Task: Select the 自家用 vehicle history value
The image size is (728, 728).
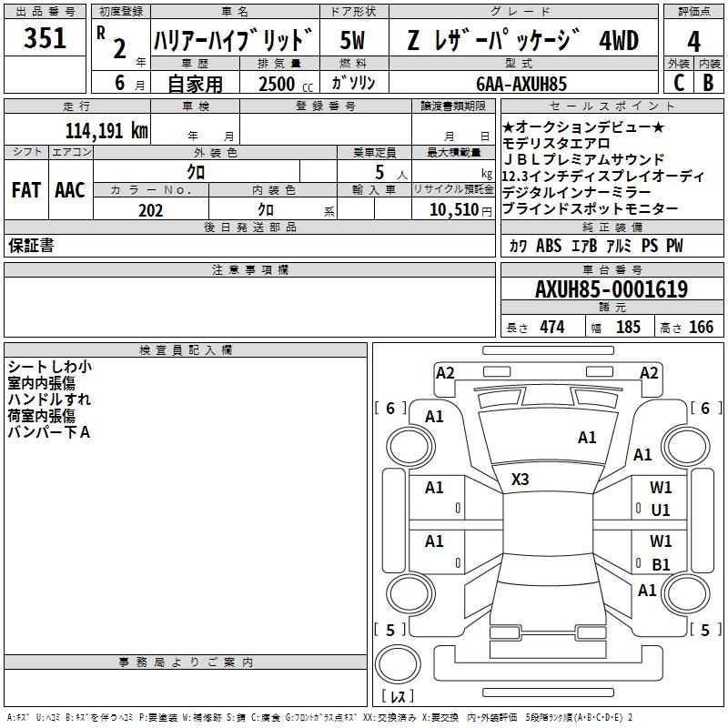Action: click(195, 83)
